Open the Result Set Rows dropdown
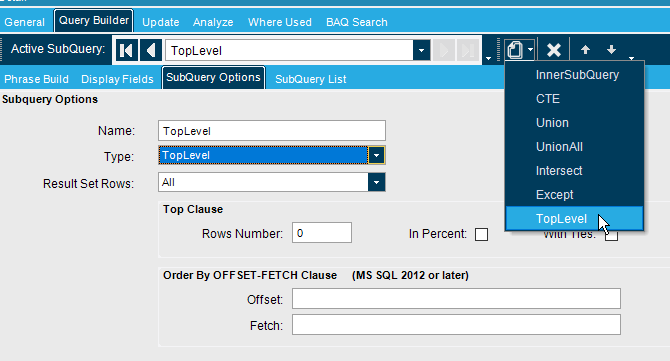670x361 pixels. click(x=376, y=182)
